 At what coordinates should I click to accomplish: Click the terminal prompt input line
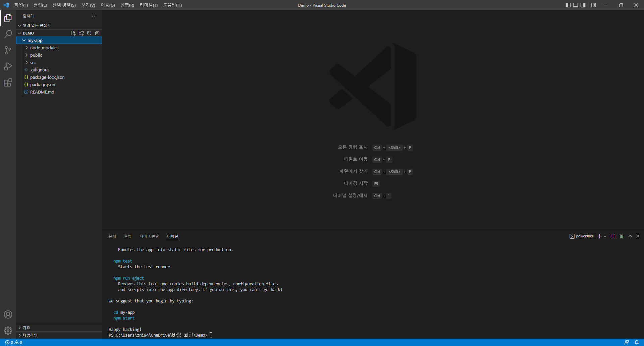[x=160, y=335]
